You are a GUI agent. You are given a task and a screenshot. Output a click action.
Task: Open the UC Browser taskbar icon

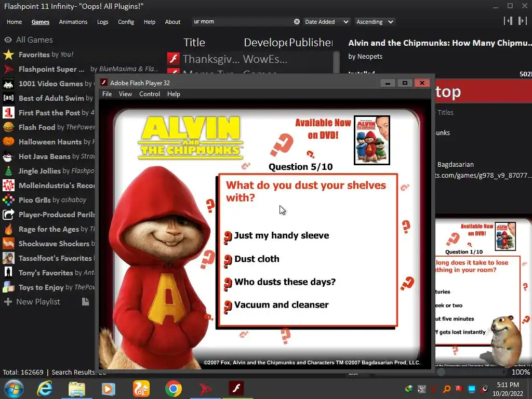[141, 389]
